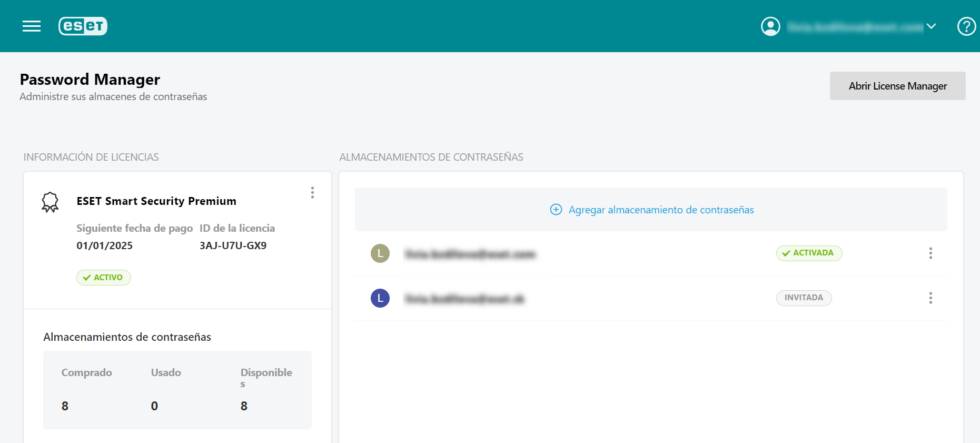
Task: Click the ESET logo
Action: pyautogui.click(x=83, y=26)
